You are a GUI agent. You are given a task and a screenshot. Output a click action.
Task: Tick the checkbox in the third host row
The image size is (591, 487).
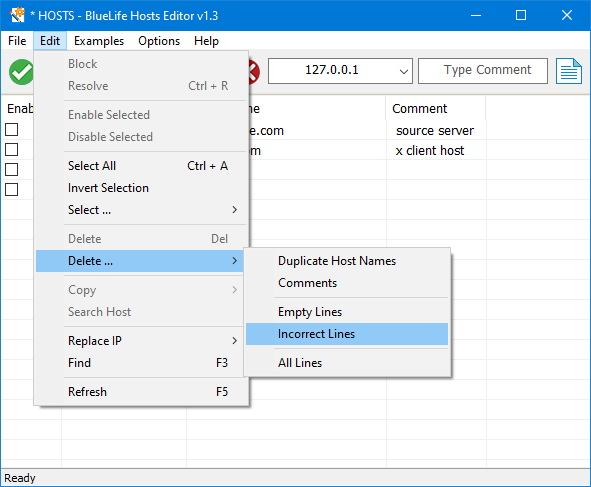(x=11, y=169)
